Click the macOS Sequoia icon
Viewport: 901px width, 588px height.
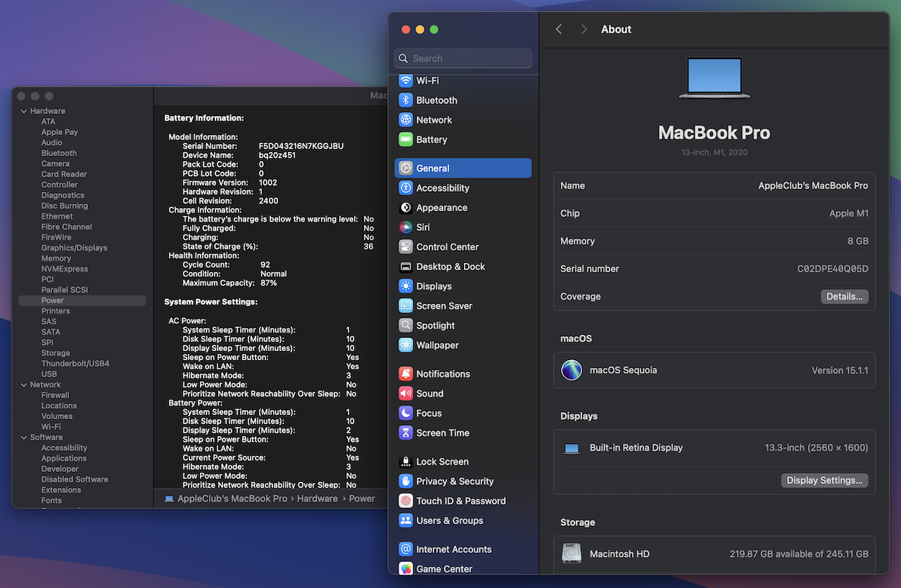(572, 371)
